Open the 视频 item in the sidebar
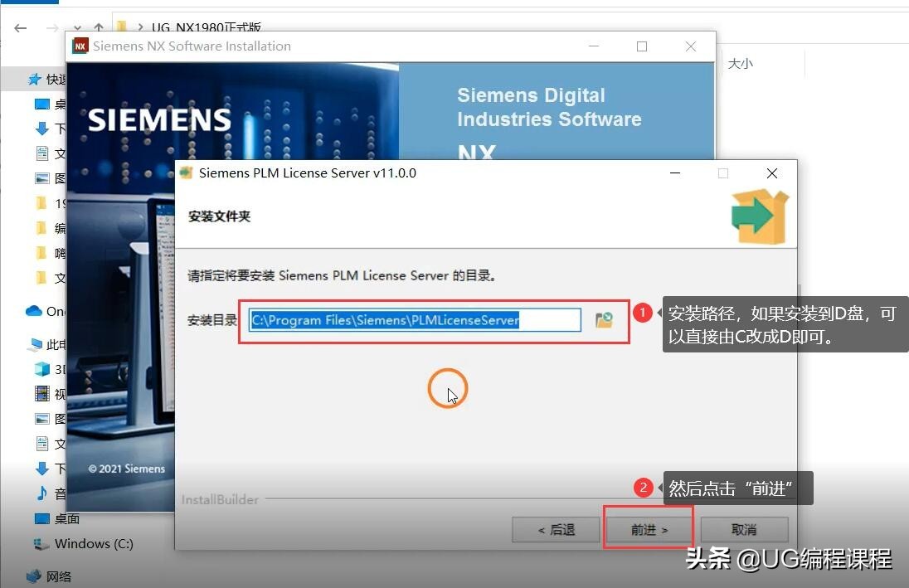Viewport: 909px width, 588px height. click(x=43, y=394)
